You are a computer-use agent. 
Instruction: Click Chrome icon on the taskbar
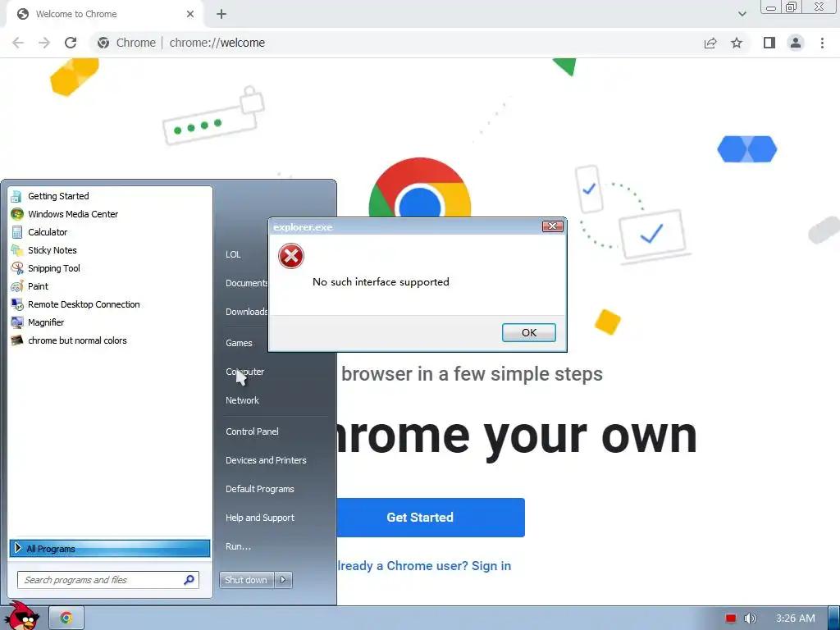[x=66, y=618]
